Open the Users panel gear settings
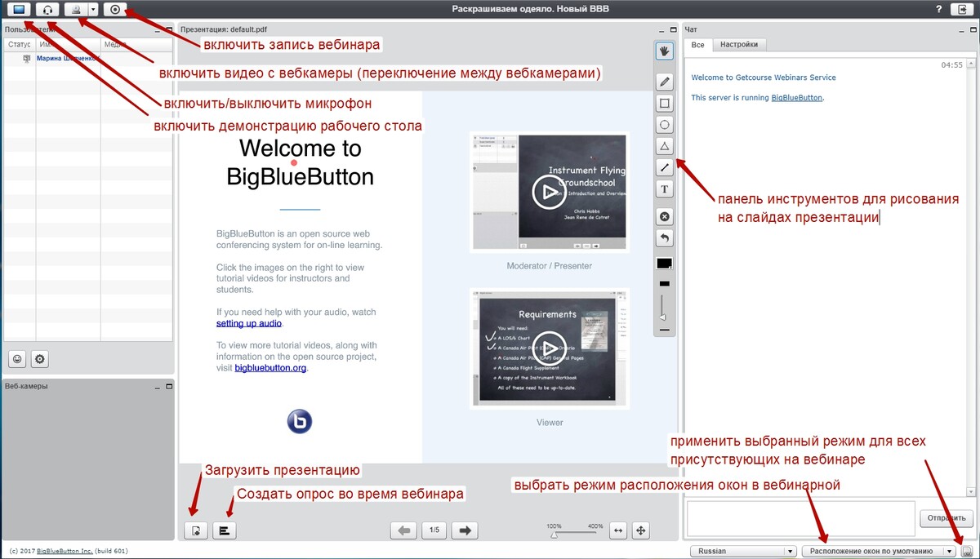 [39, 358]
